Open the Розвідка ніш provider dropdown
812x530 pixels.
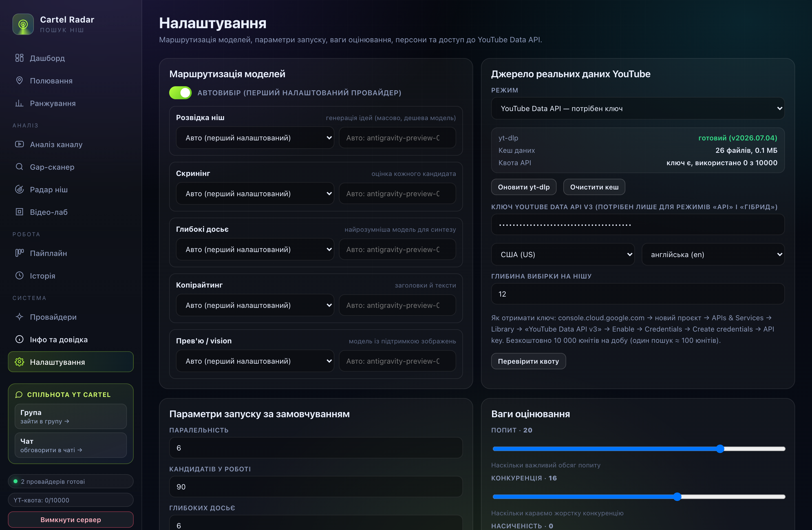click(255, 138)
